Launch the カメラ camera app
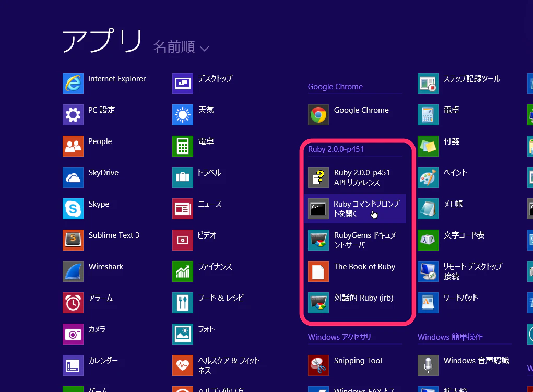The height and width of the screenshot is (392, 533). pos(84,334)
